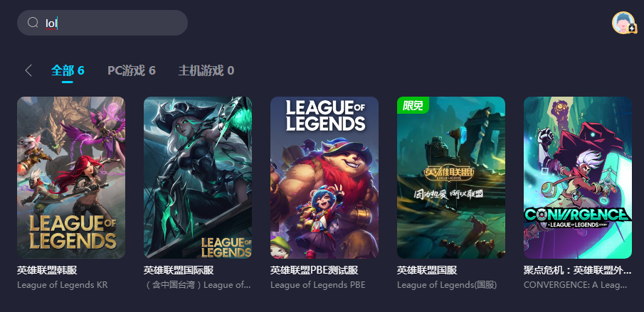Switch to the 全部 6 tab
The image size is (644, 312).
(x=68, y=70)
